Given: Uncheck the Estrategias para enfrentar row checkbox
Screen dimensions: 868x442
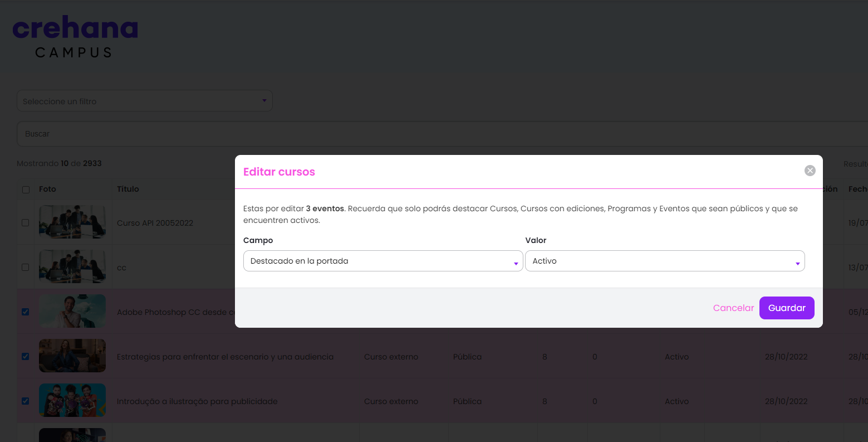Looking at the screenshot, I should (x=25, y=356).
